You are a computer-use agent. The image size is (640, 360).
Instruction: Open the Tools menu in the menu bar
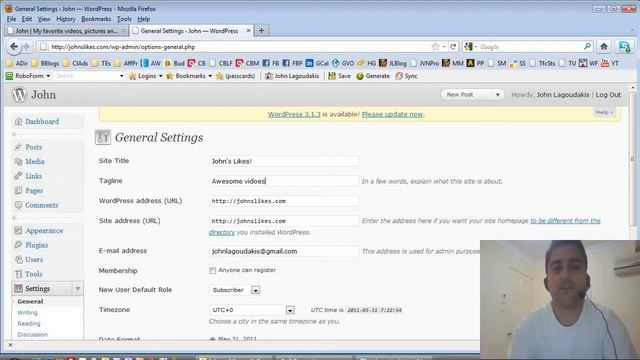click(124, 19)
